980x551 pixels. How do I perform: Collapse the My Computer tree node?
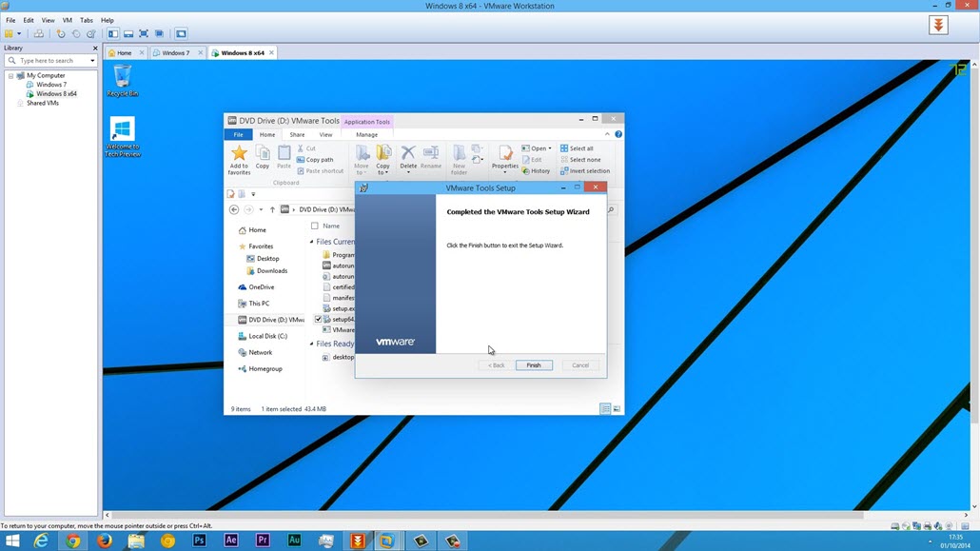tap(11, 75)
